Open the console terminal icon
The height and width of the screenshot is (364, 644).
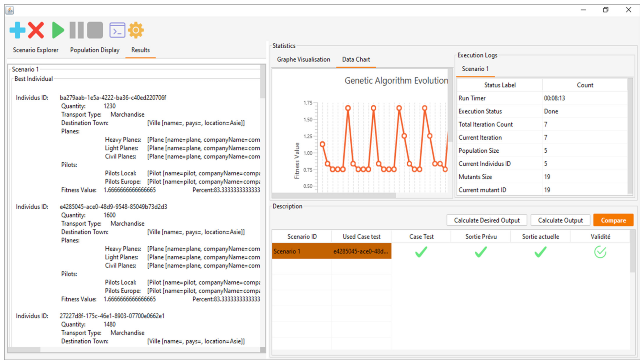click(117, 30)
